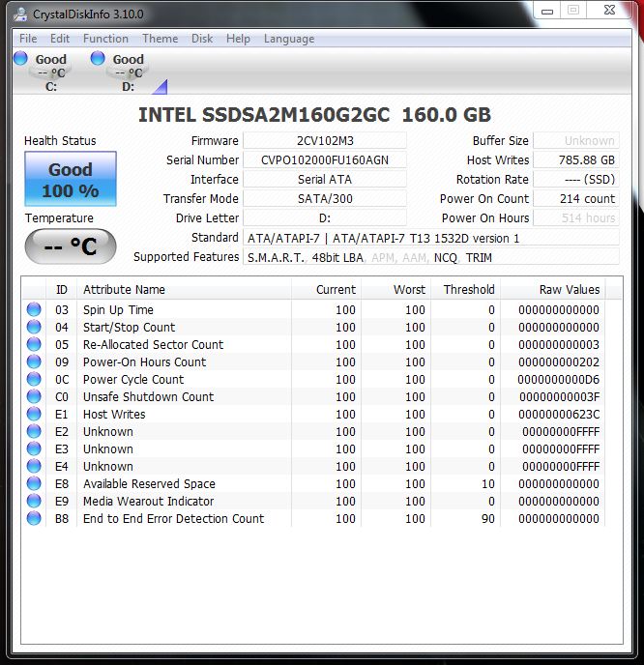Image resolution: width=644 pixels, height=665 pixels.
Task: Click the Power On Hours 514 hours value
Action: click(x=575, y=218)
